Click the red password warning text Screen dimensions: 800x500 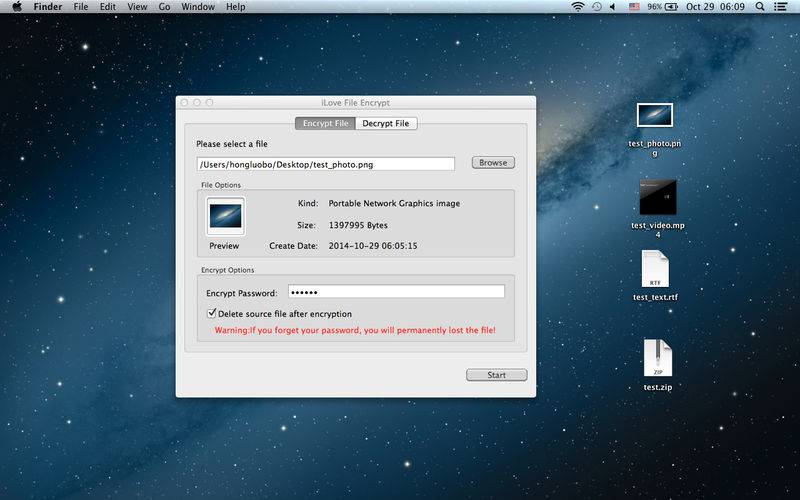point(355,330)
